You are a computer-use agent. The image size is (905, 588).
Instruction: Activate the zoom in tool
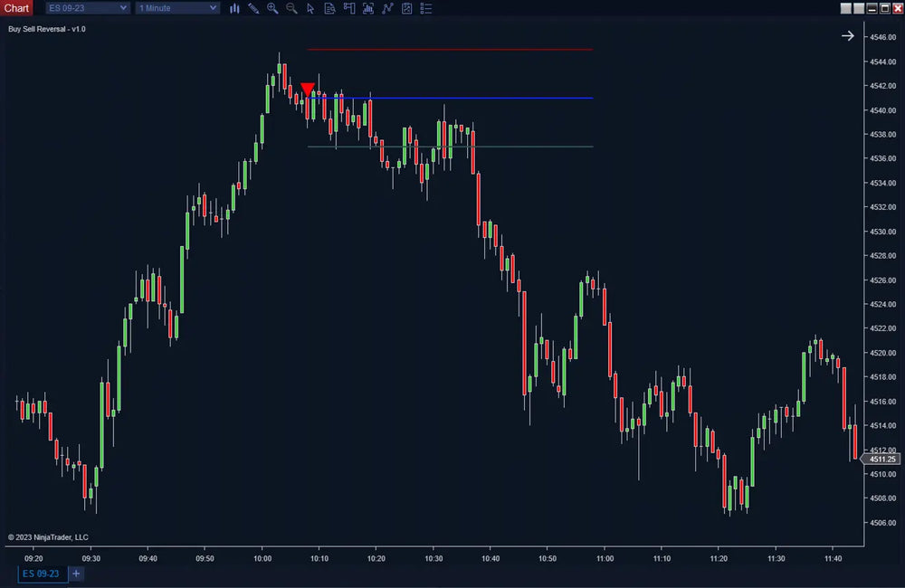pos(272,8)
